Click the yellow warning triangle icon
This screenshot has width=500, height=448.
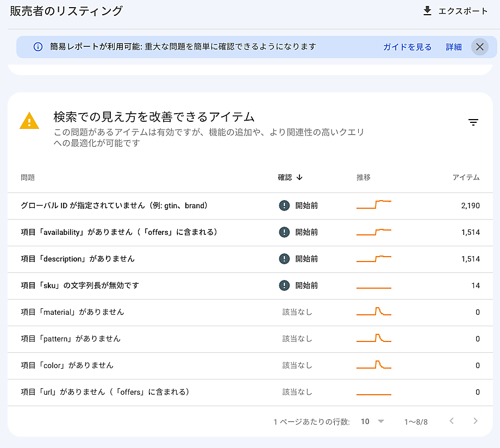click(x=29, y=121)
